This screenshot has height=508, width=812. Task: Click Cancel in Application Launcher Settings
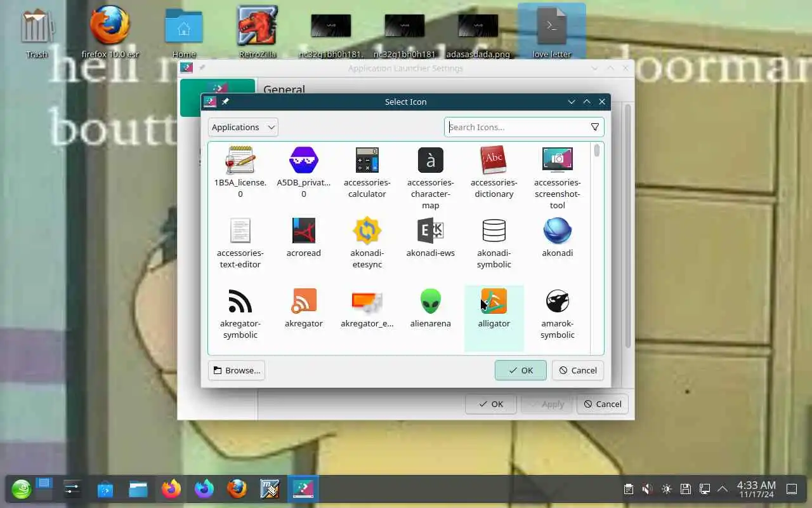pos(603,404)
